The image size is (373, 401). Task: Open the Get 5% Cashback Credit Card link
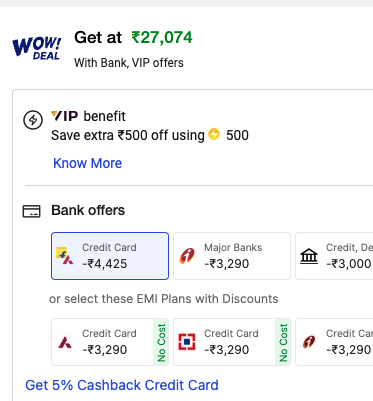point(122,385)
